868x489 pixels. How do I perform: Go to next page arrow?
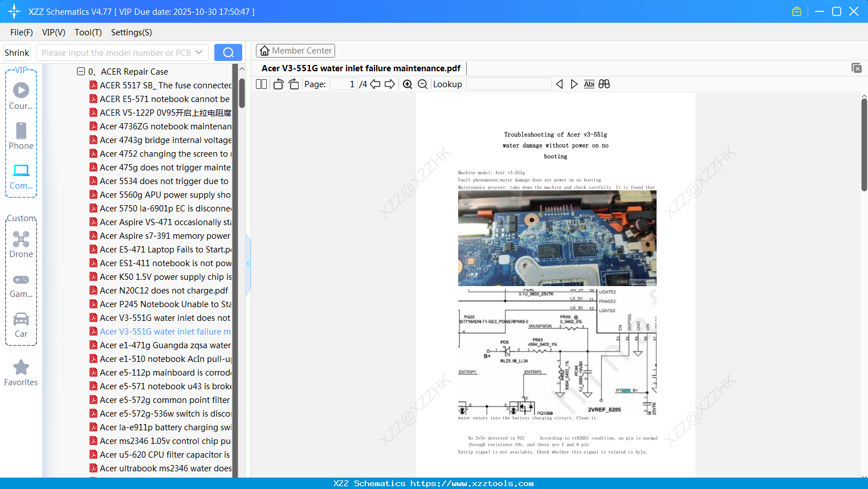click(390, 84)
